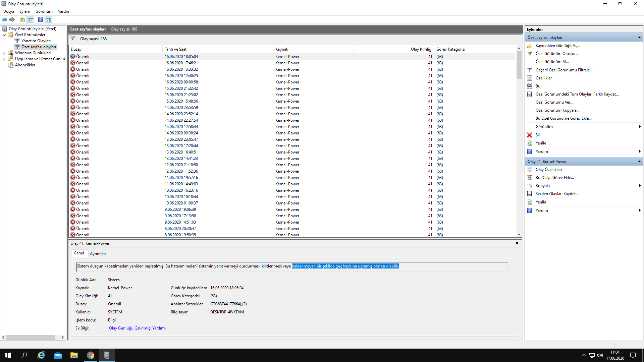This screenshot has height=362, width=644.
Task: Collapse the Özel Görünümler tree node
Action: click(4, 35)
